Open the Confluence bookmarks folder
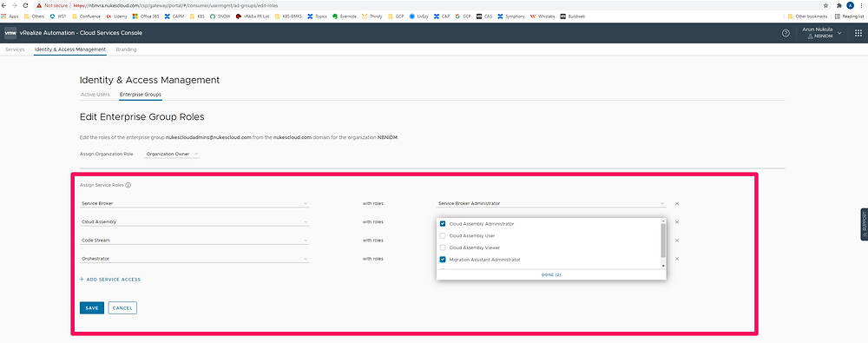This screenshot has width=868, height=343. point(86,16)
